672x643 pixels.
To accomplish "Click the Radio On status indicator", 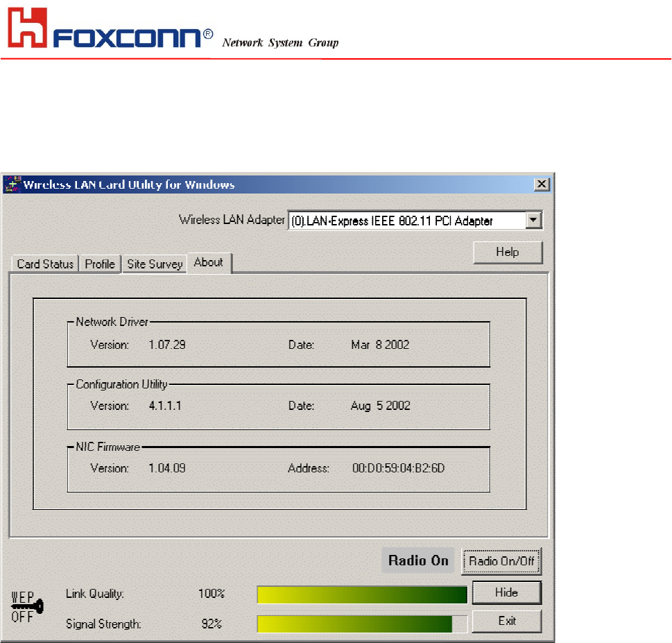I will click(418, 560).
